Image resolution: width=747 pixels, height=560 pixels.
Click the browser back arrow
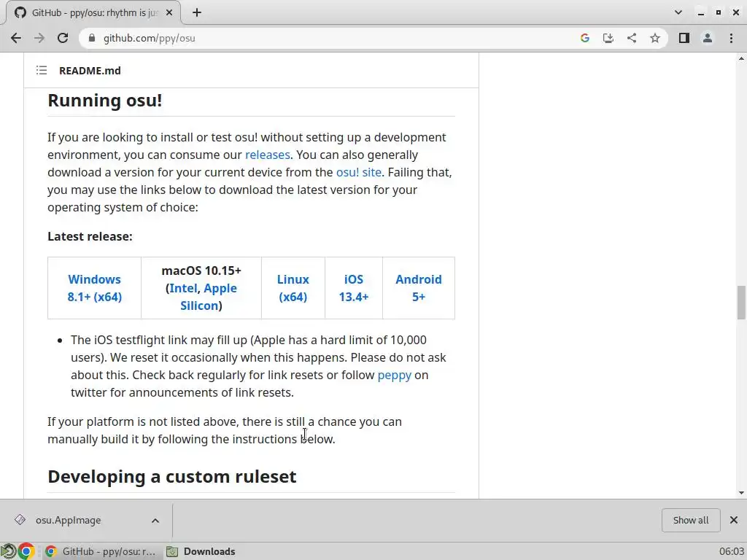coord(16,38)
